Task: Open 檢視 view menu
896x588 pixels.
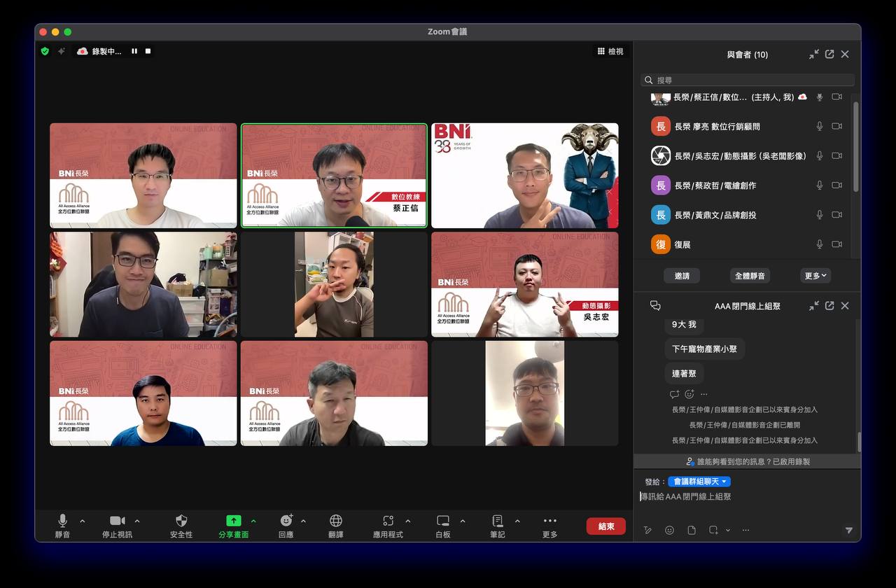Action: pyautogui.click(x=610, y=51)
